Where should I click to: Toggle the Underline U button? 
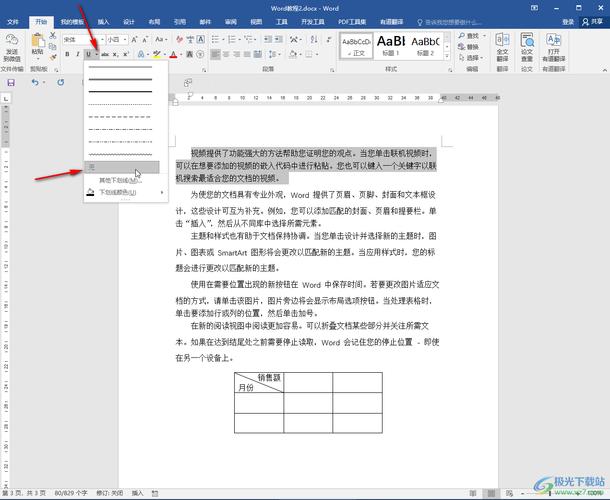tap(89, 54)
